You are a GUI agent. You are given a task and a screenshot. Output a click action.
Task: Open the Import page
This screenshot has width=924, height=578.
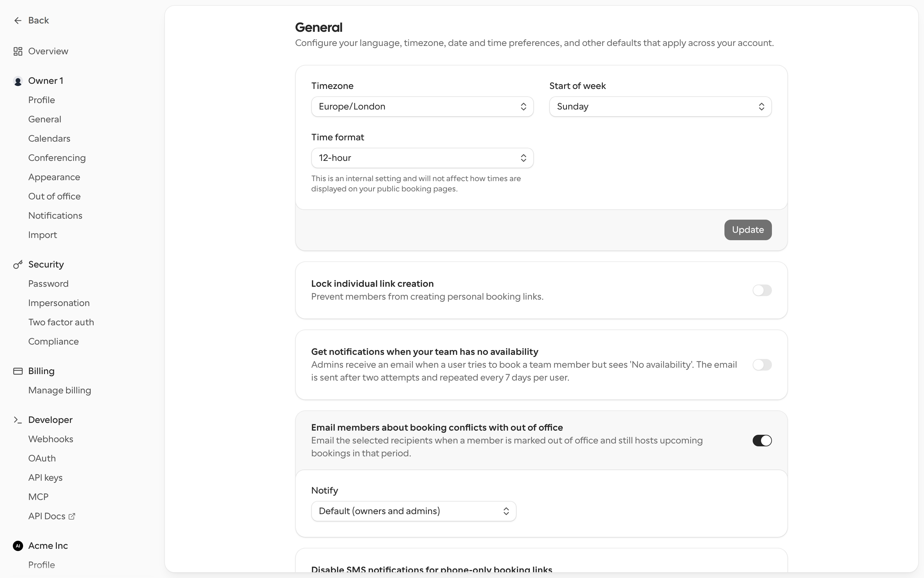42,235
